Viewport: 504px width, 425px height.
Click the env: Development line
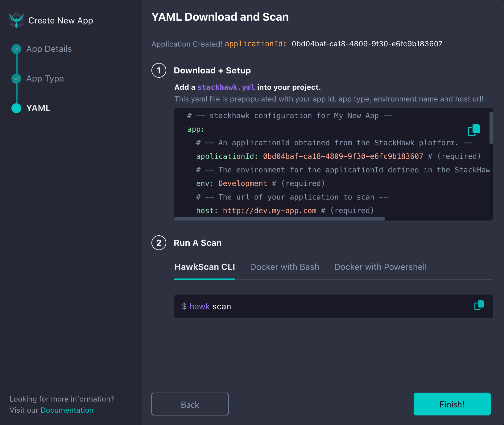[x=261, y=184]
